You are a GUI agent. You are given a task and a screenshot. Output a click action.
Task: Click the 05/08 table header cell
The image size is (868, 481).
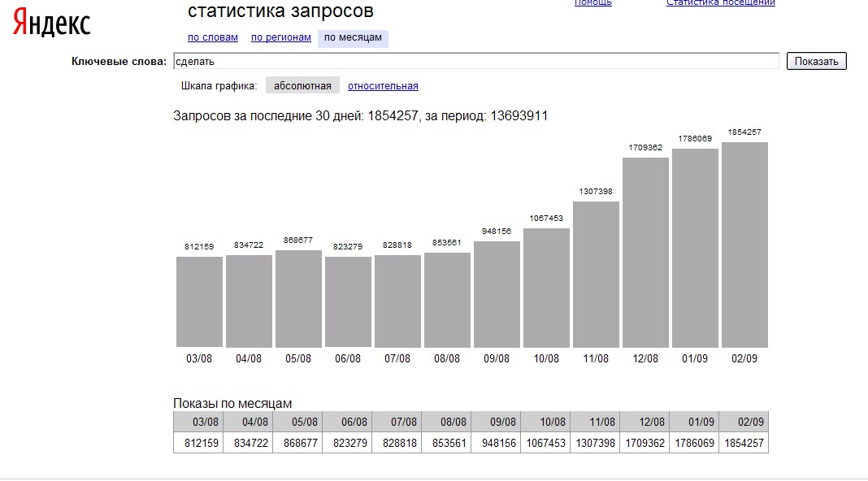click(297, 422)
